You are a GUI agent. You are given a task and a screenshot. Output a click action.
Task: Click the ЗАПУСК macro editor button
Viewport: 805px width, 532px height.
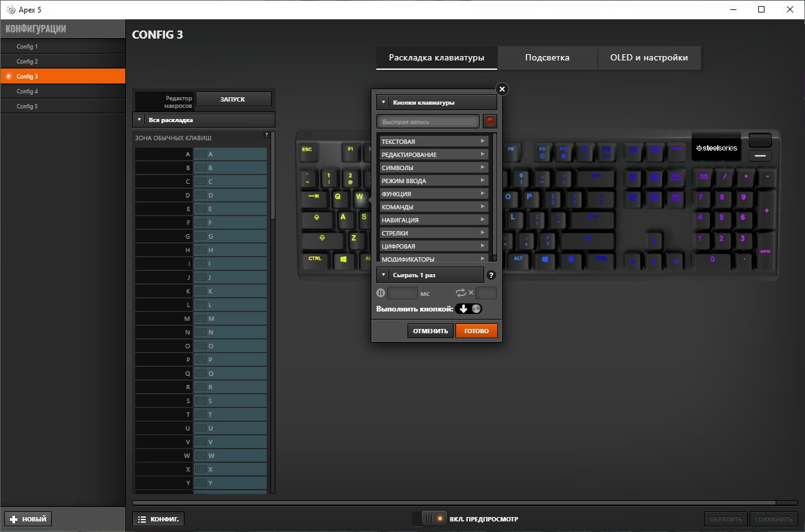(x=234, y=99)
